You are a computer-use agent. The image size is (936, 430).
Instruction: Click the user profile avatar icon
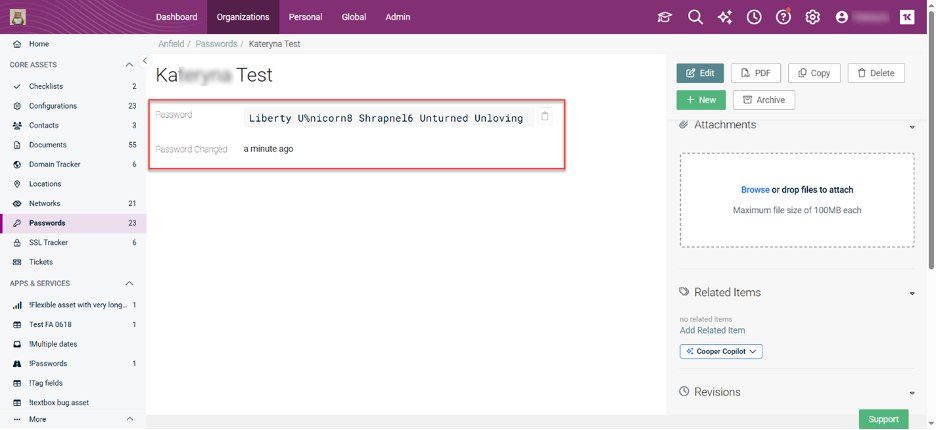pyautogui.click(x=842, y=17)
